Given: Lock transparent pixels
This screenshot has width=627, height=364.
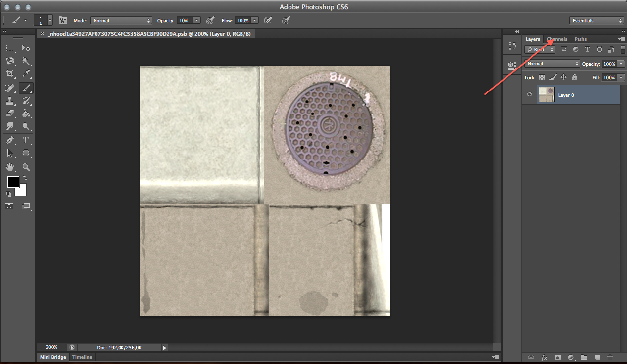Looking at the screenshot, I should (542, 77).
